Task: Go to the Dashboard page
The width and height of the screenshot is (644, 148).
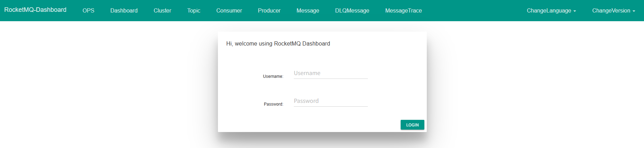Action: [x=124, y=10]
